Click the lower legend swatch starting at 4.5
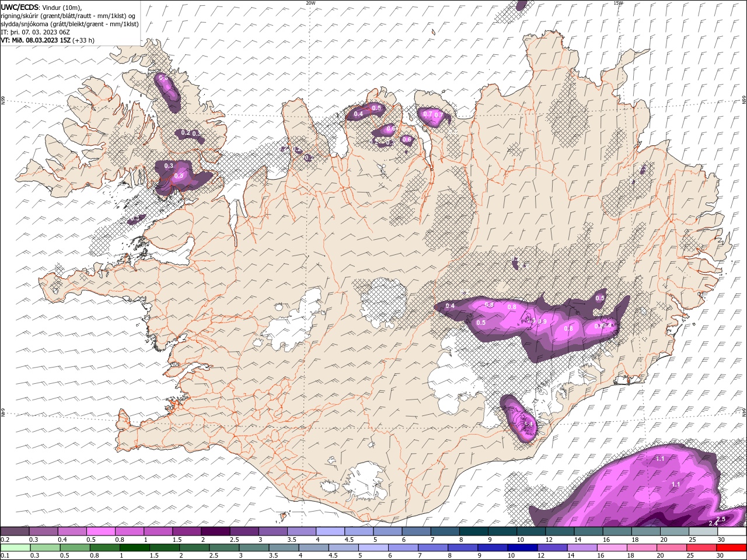 coord(343,548)
